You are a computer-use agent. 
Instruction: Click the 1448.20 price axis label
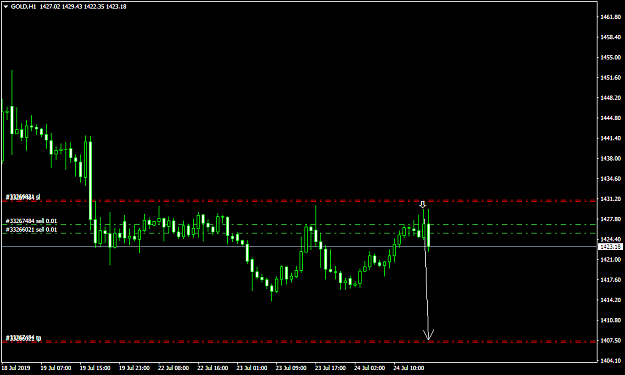click(610, 98)
